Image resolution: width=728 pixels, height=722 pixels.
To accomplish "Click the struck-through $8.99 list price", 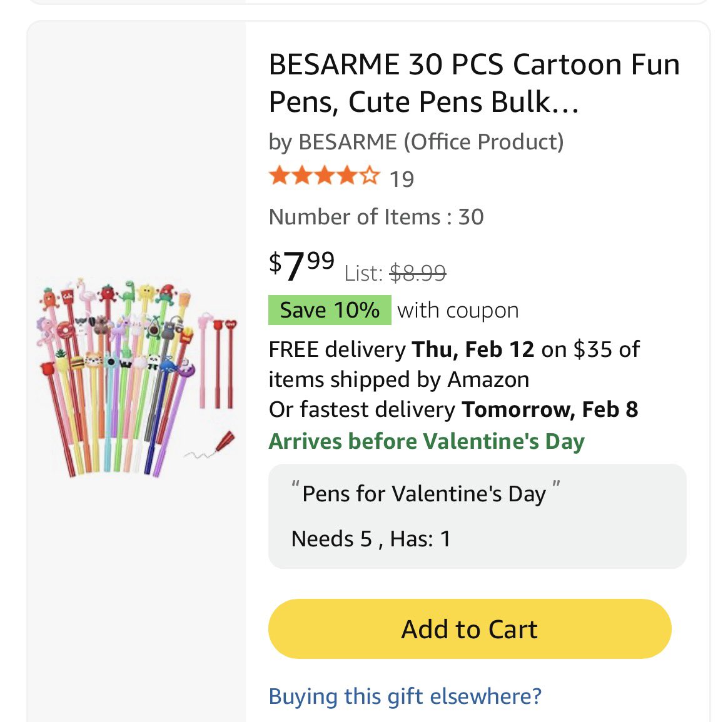I will [417, 273].
